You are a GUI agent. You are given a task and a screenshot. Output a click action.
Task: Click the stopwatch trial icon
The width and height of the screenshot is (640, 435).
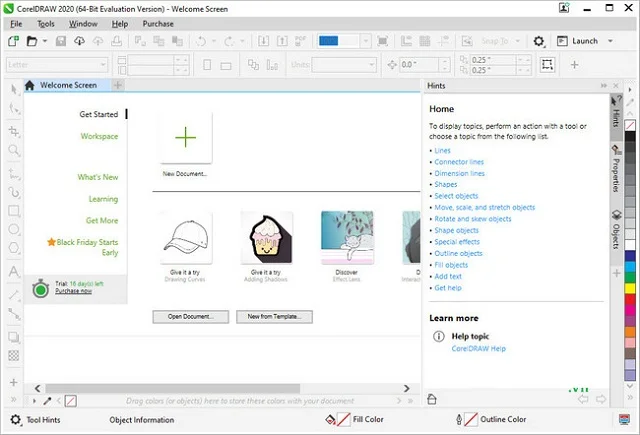(40, 289)
